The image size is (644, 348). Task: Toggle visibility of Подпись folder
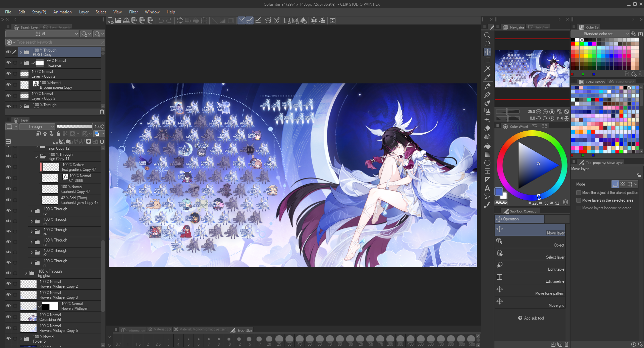8,63
